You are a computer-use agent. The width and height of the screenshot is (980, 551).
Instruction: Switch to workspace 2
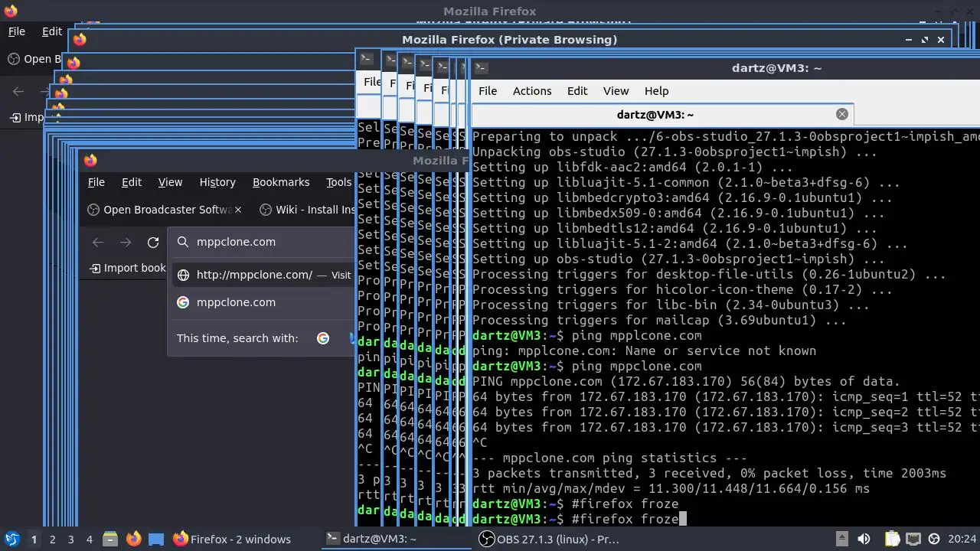pos(52,539)
